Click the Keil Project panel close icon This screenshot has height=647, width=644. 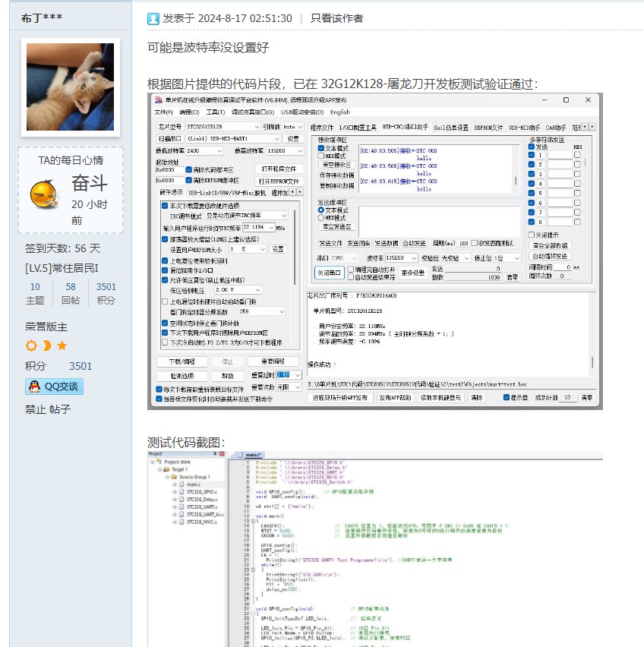pos(222,454)
